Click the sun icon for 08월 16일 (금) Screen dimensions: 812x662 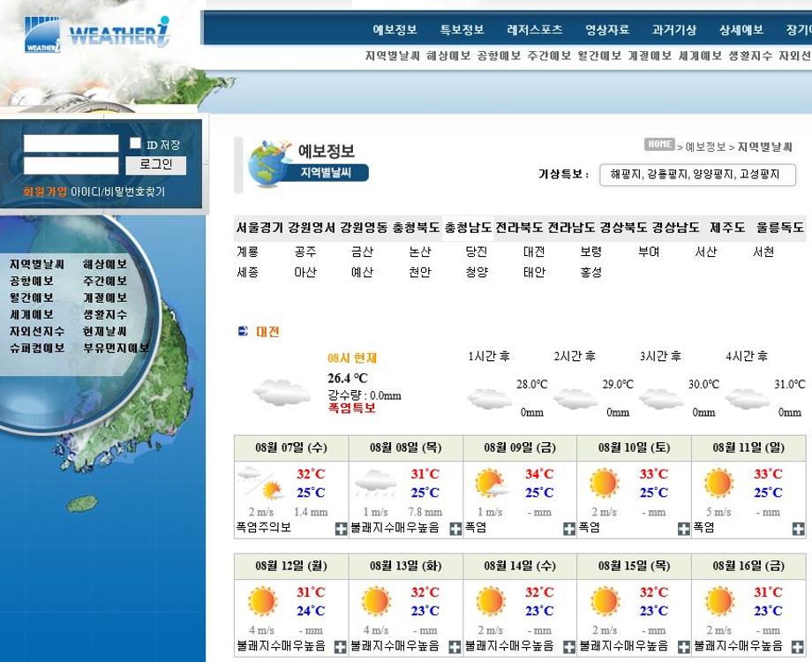719,601
